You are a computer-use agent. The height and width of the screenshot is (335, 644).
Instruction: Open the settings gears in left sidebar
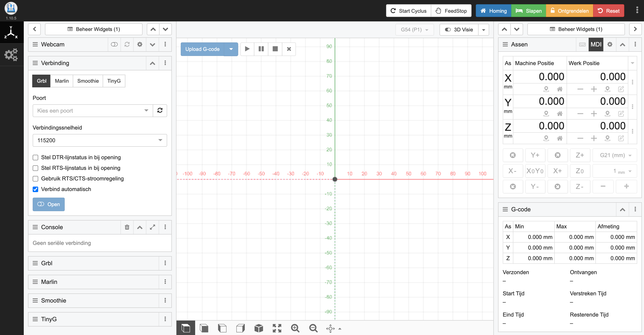[x=11, y=55]
